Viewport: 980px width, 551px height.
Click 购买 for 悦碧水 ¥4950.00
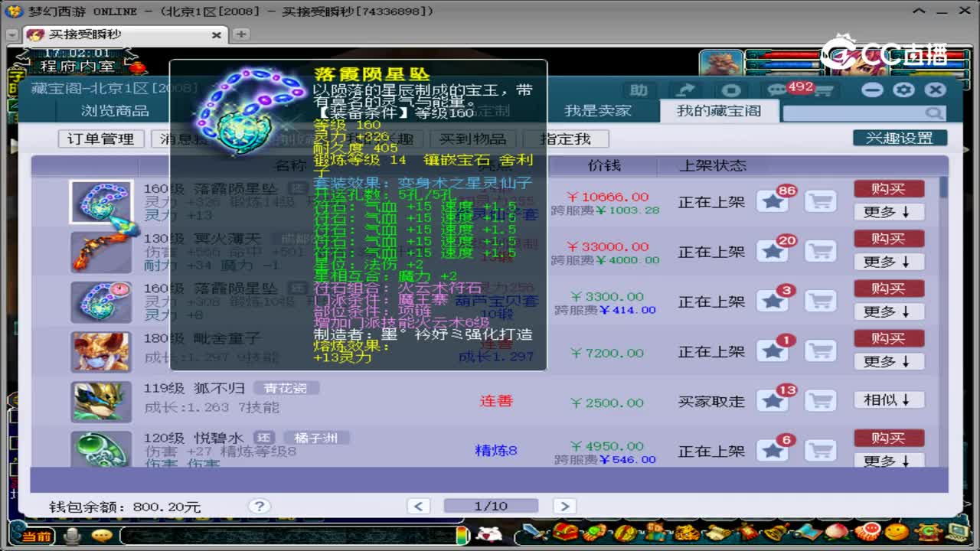(889, 438)
